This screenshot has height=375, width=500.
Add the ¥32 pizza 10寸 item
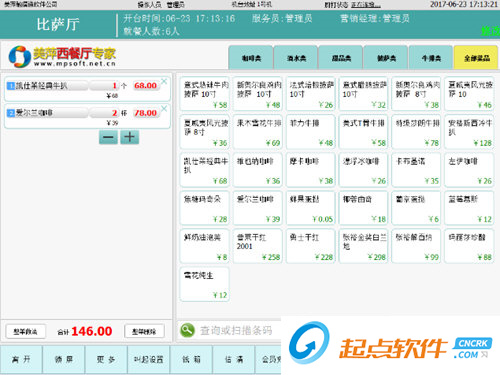point(363,94)
